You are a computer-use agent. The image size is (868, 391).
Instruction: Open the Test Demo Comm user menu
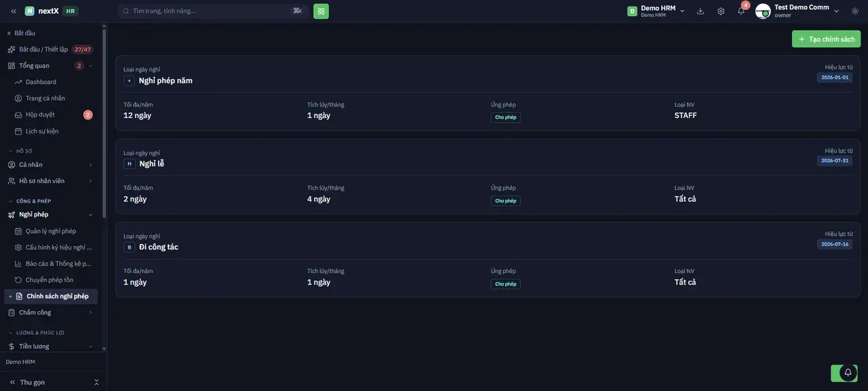point(797,11)
